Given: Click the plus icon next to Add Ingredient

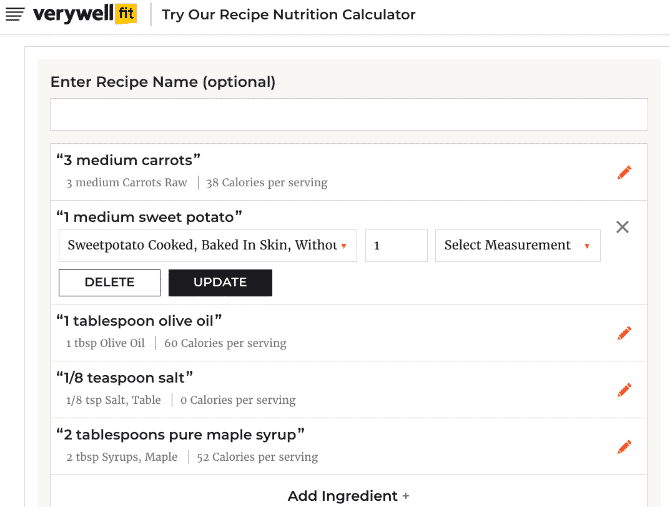Looking at the screenshot, I should coord(406,496).
